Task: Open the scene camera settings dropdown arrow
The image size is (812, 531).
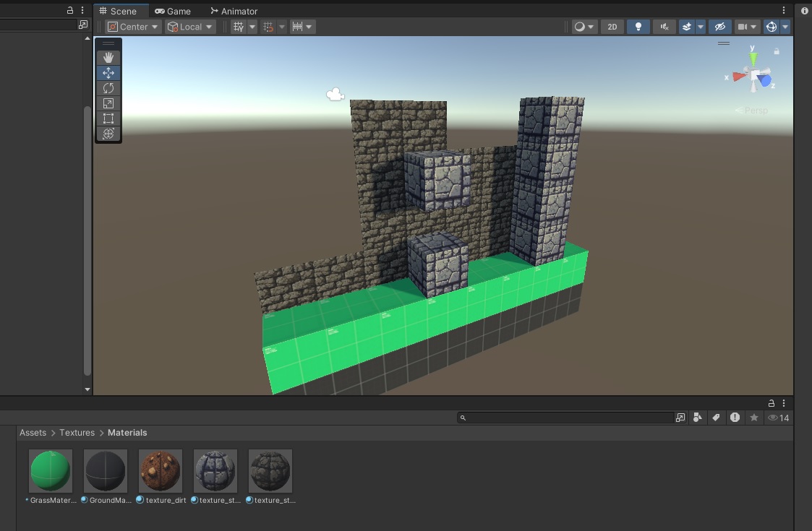Action: pos(754,27)
